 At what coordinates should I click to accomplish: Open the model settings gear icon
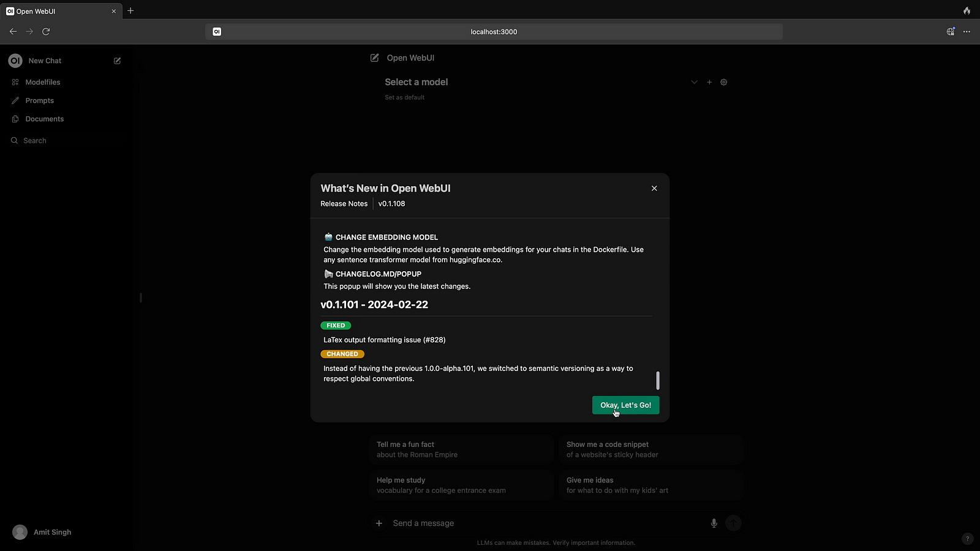[x=723, y=82]
